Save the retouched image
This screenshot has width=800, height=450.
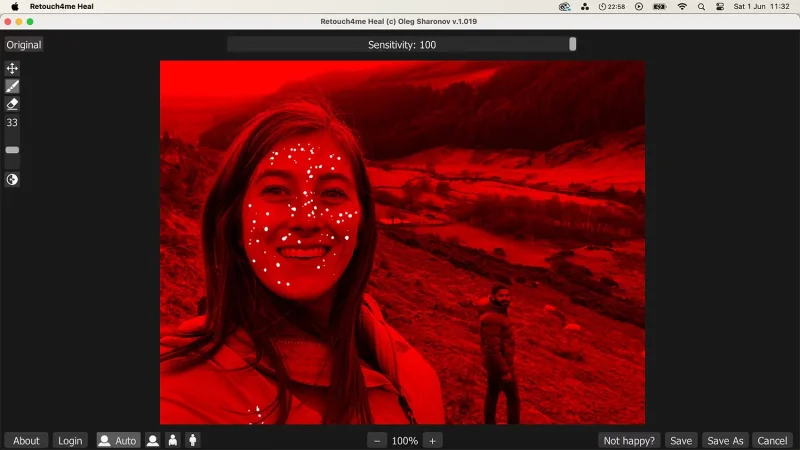click(681, 441)
